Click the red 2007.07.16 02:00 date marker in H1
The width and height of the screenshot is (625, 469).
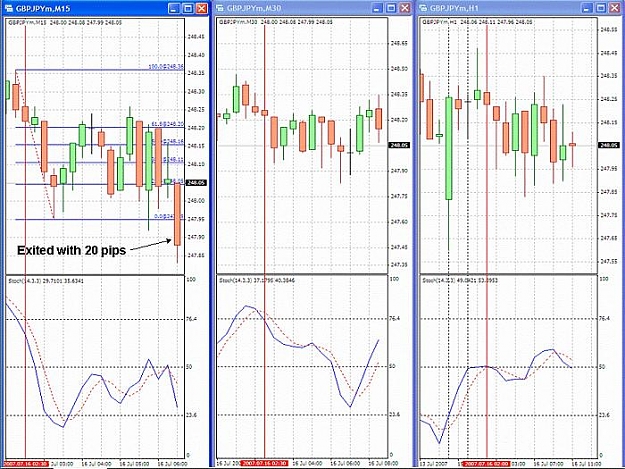[x=487, y=464]
